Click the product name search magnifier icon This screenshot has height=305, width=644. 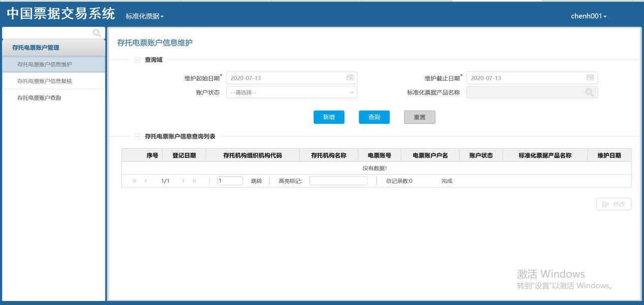pyautogui.click(x=590, y=92)
